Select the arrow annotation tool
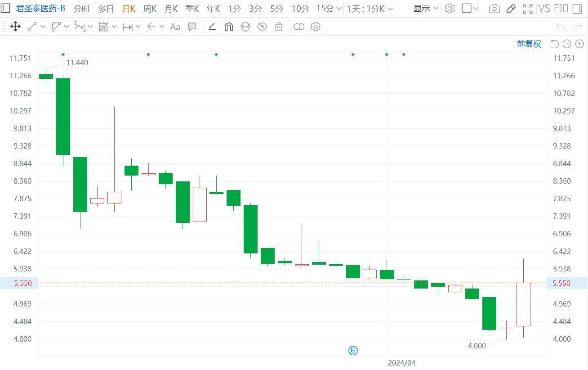Viewport: 588px width, 370px height. coord(151,27)
